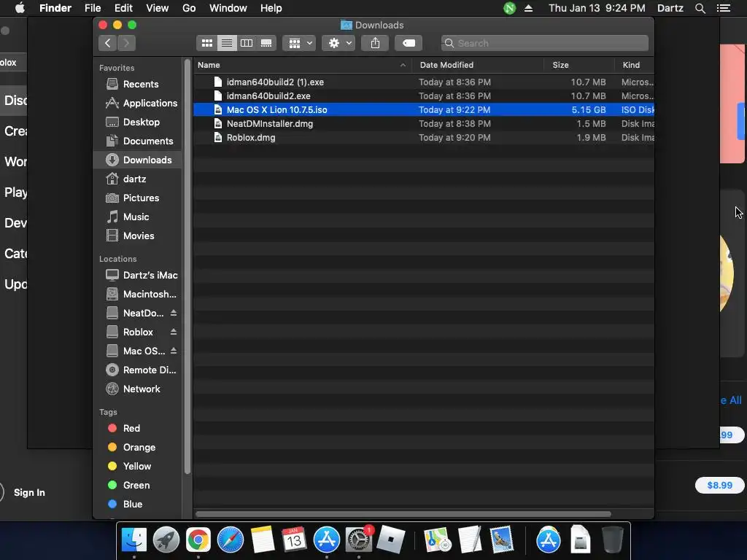
Task: Eject the NeatDo... volume
Action: click(x=174, y=313)
